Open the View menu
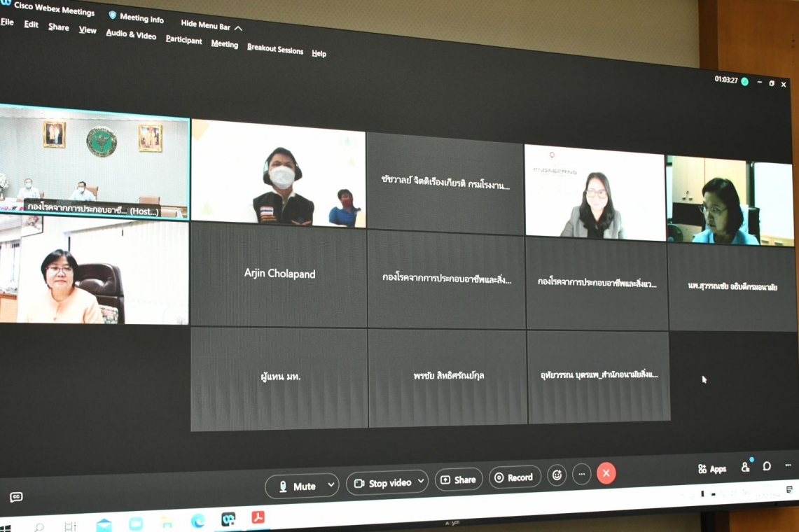Screen dimensions: 799x532 tap(88, 30)
